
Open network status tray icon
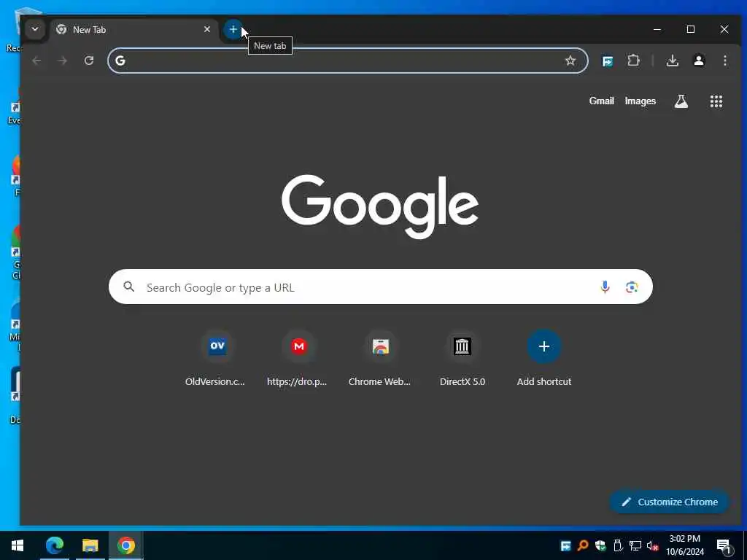[635, 545]
